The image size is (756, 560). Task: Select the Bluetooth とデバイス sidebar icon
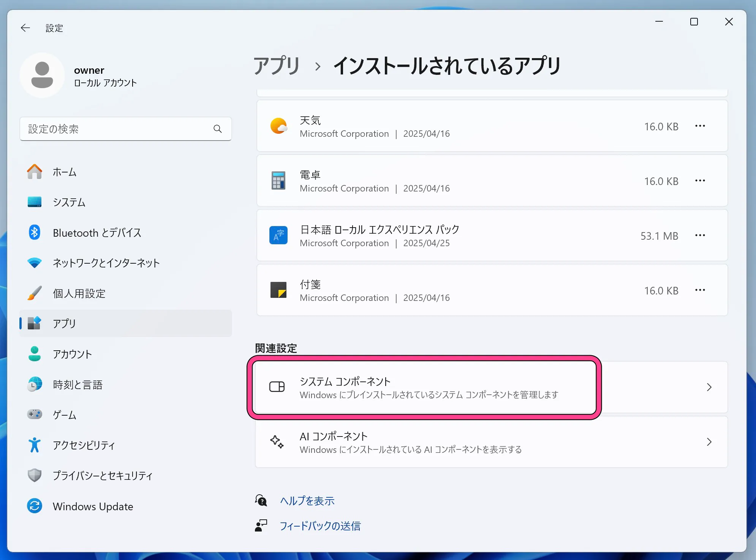click(x=35, y=233)
